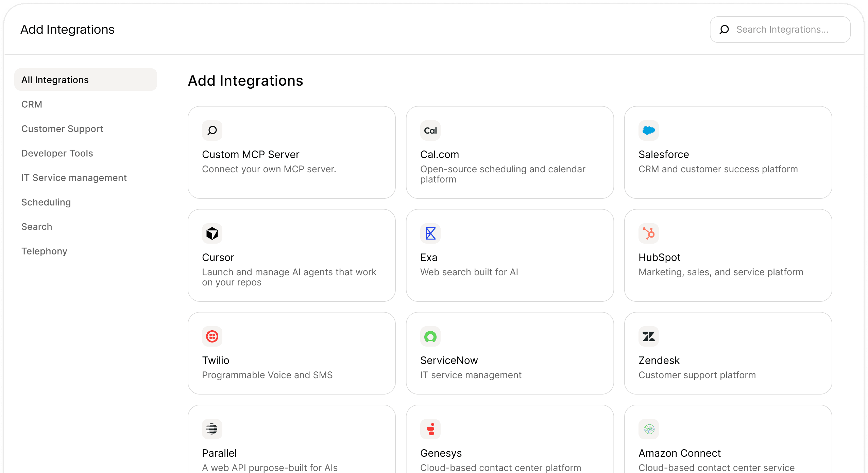This screenshot has width=868, height=473.
Task: Click "Web search built for AI" text
Action: [469, 272]
